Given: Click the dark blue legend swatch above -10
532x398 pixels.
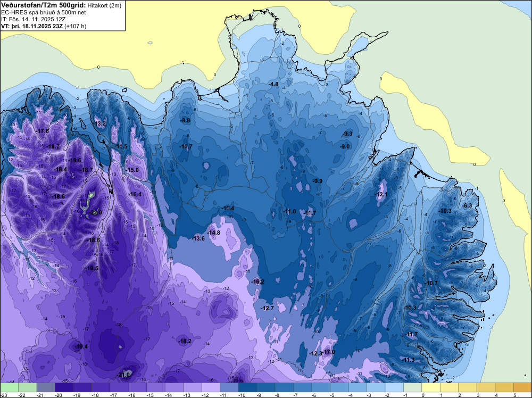Looking at the screenshot, I should [247, 387].
